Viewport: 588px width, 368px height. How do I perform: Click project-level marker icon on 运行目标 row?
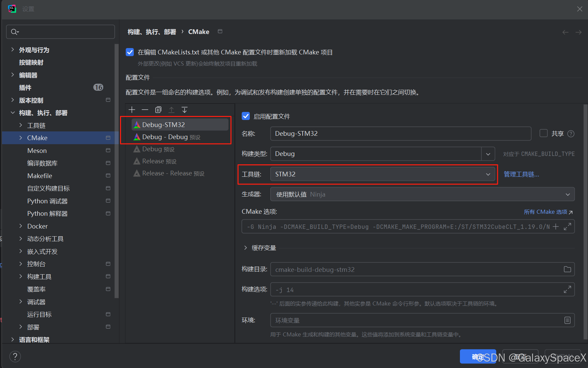click(108, 314)
